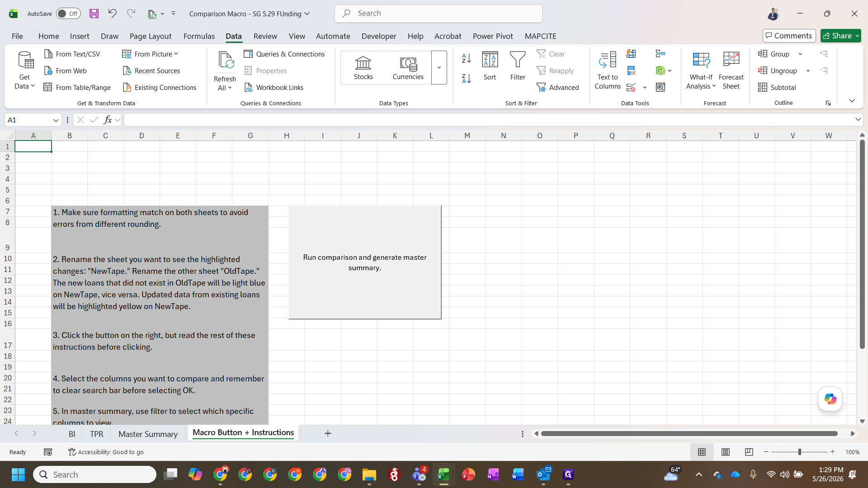The image size is (868, 488).
Task: Click the Refresh All icon
Action: pos(225,61)
